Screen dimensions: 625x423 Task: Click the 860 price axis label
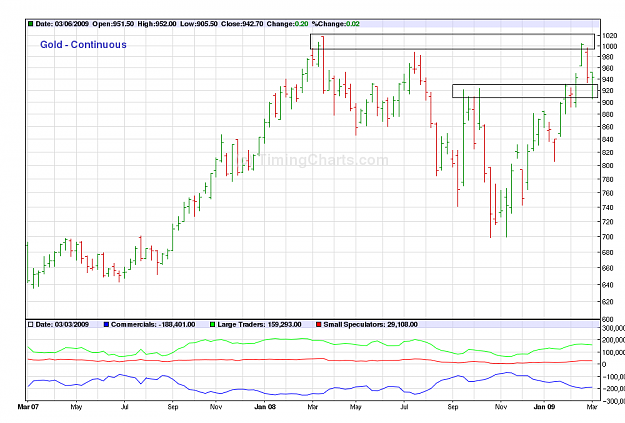(607, 127)
